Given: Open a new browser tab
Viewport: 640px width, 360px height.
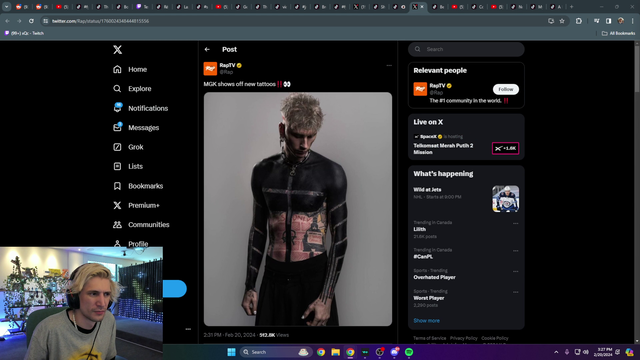Looking at the screenshot, I should point(571,7).
